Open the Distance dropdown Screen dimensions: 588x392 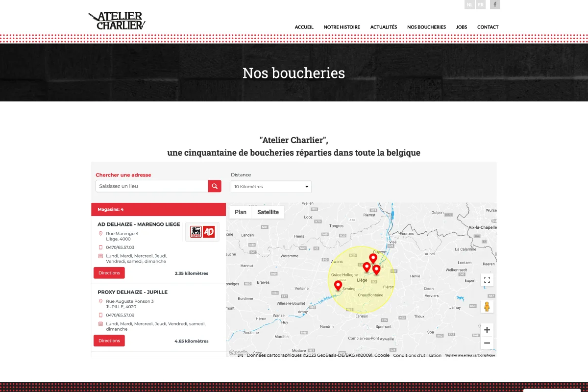[271, 187]
